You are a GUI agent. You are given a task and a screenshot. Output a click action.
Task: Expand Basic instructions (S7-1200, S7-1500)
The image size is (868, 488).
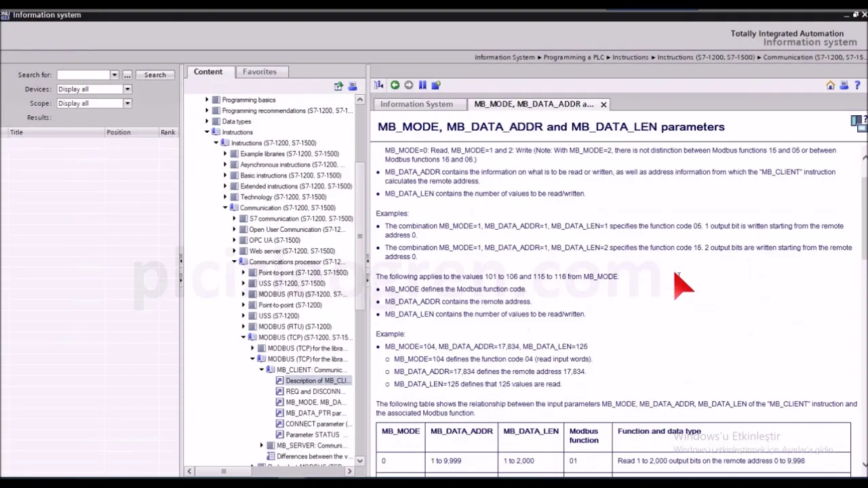(226, 176)
